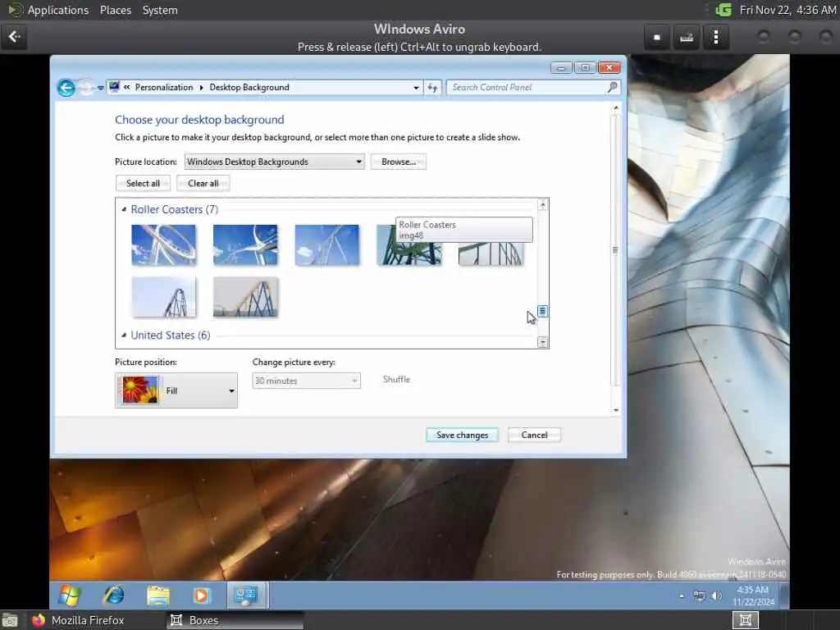Click picture list scroll up arrow
Screen dimensions: 840x630
coord(543,205)
